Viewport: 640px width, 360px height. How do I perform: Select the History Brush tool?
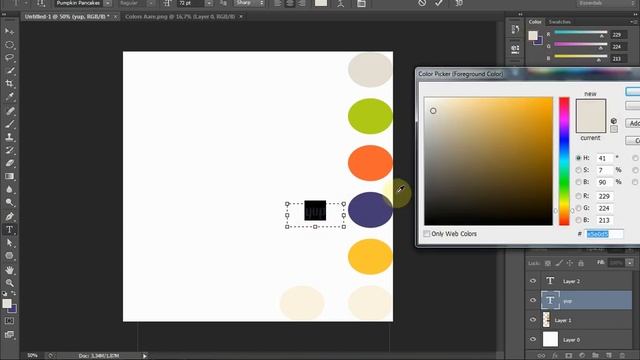tap(9, 150)
